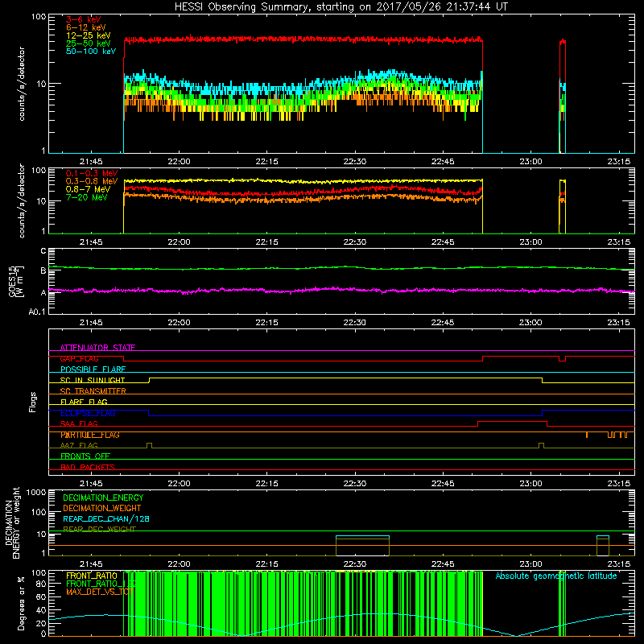Select the "22:45" time tick under decimation panel
This screenshot has width=644, height=644.
pyautogui.click(x=443, y=564)
